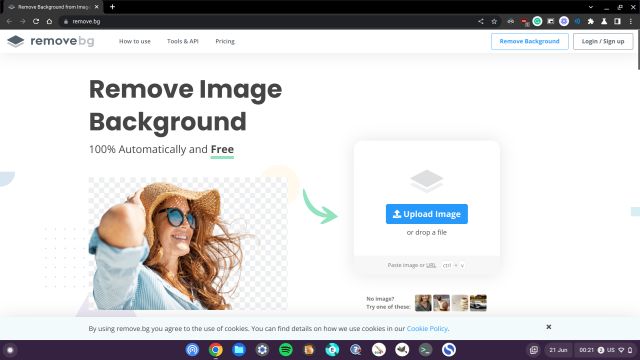Click the sample image of woman with hat
Viewport: 640px width, 360px height.
click(188, 243)
